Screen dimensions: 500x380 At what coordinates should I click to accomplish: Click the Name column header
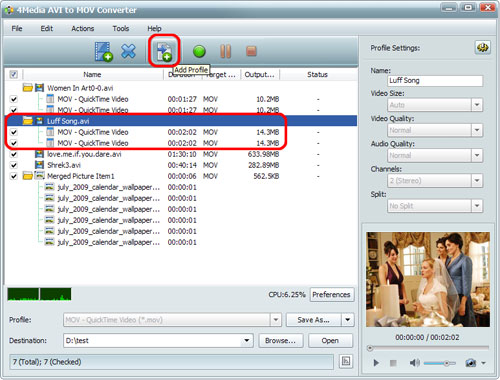coord(92,75)
